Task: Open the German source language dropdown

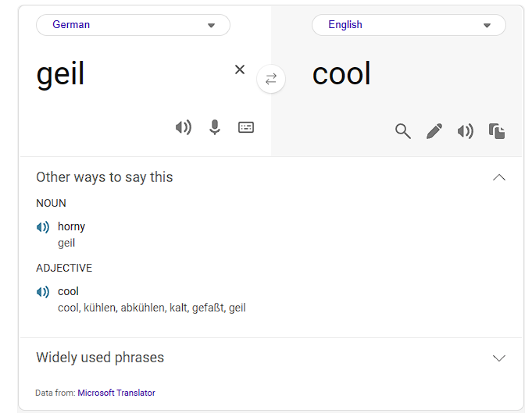Action: (133, 25)
